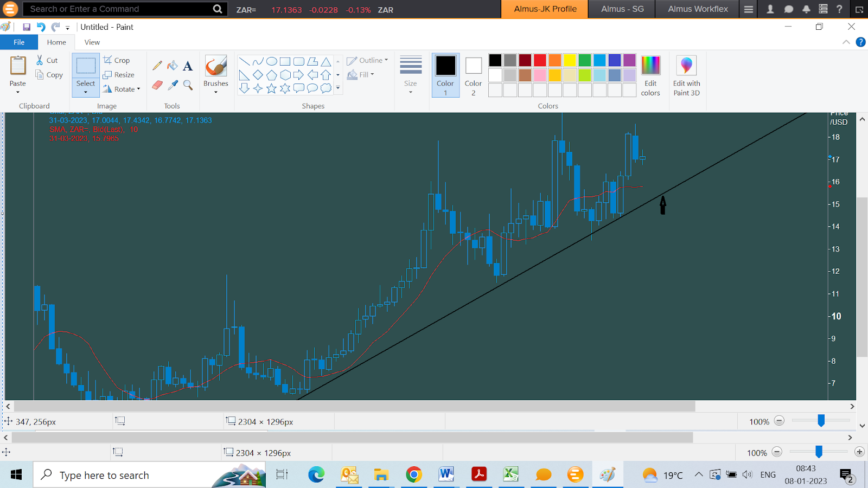The width and height of the screenshot is (868, 488).
Task: Switch to the Home ribbon tab
Action: [x=56, y=42]
